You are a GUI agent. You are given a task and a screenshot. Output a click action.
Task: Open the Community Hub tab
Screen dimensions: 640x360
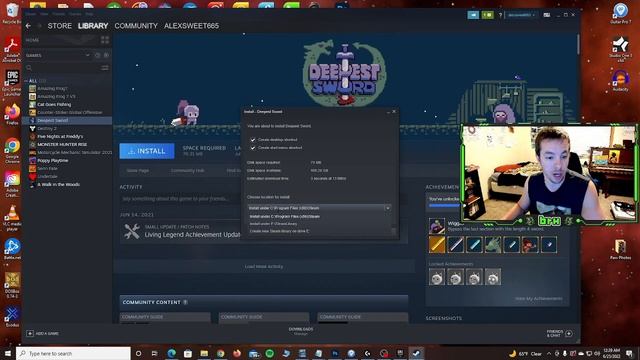(187, 171)
